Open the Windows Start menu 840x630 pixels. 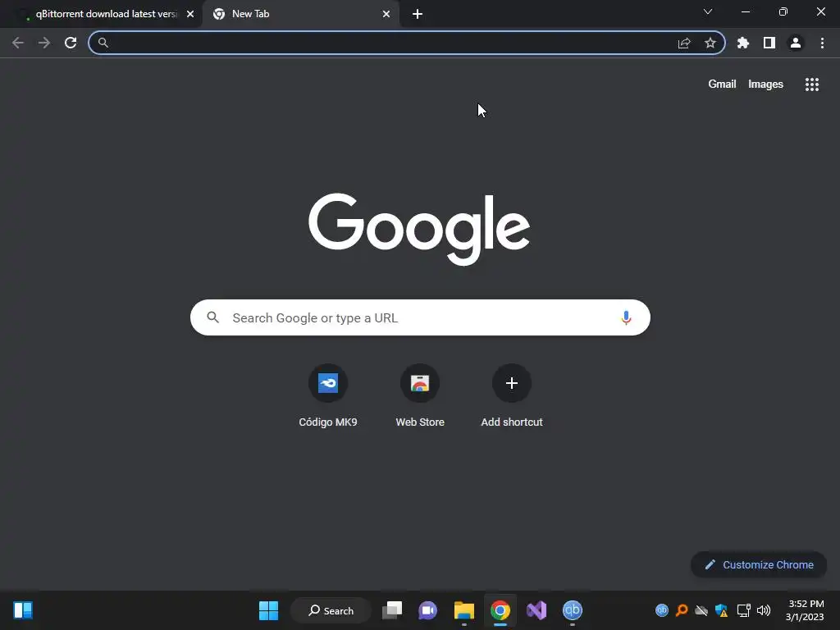(268, 610)
